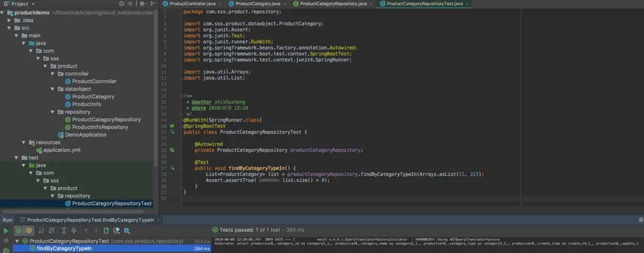Toggle show passed tests button

pyautogui.click(x=19, y=231)
